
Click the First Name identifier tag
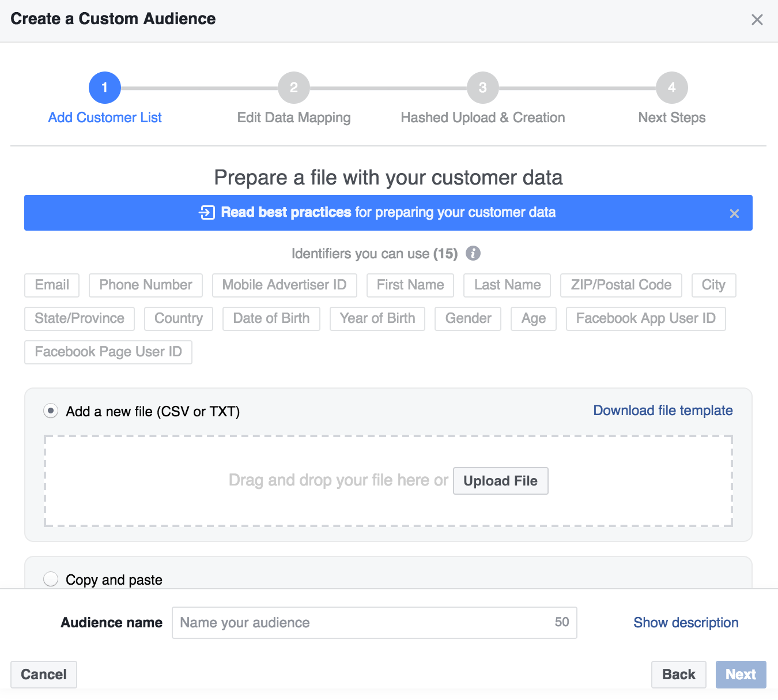(410, 285)
